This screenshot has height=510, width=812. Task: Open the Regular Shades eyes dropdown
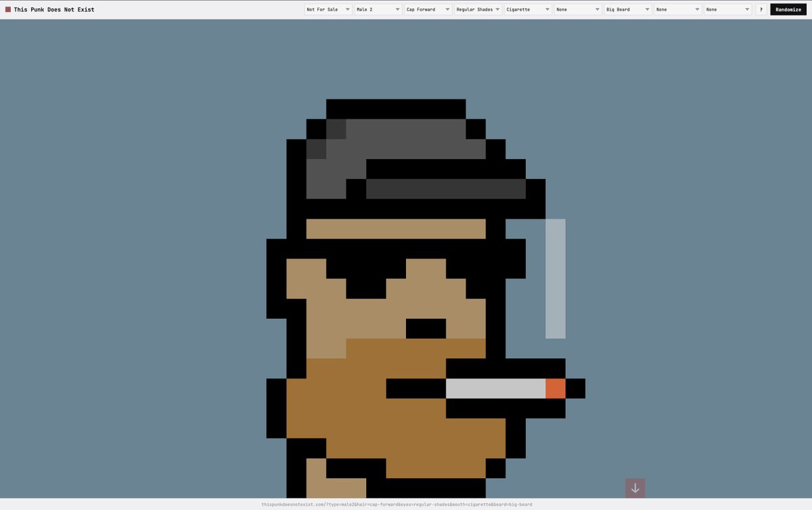(478, 9)
